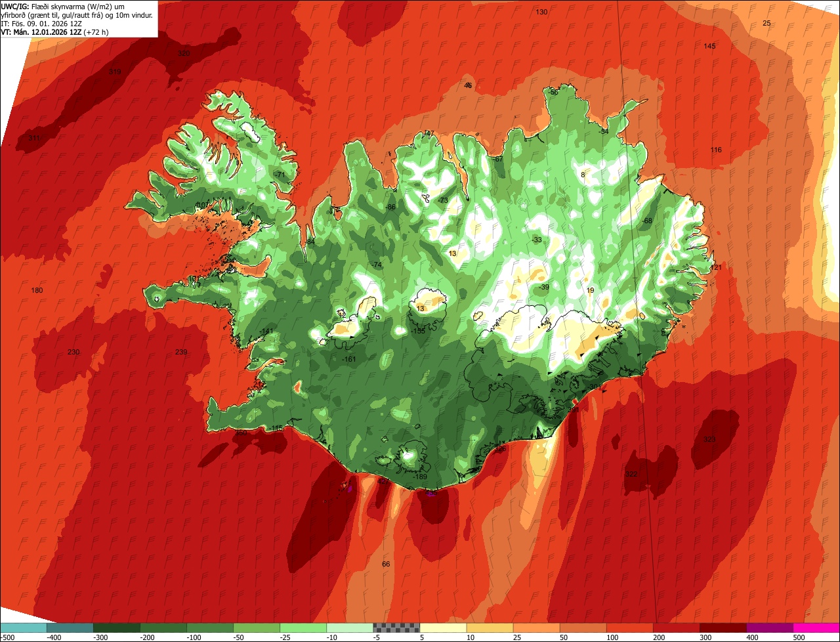Viewport: 840px width, 642px height.
Task: Click the orange 50 to 100 legend swatch
Action: 583,628
